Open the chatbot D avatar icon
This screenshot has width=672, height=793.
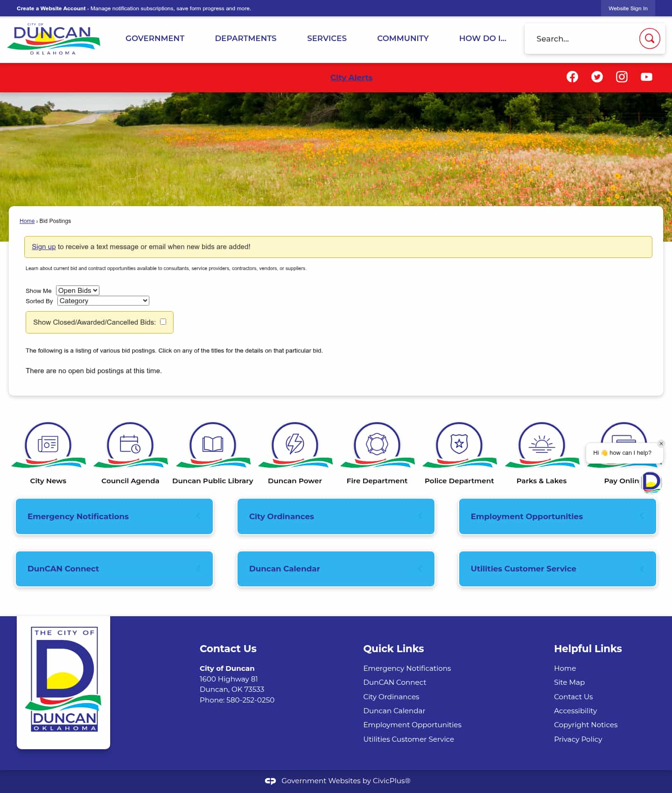pyautogui.click(x=651, y=482)
